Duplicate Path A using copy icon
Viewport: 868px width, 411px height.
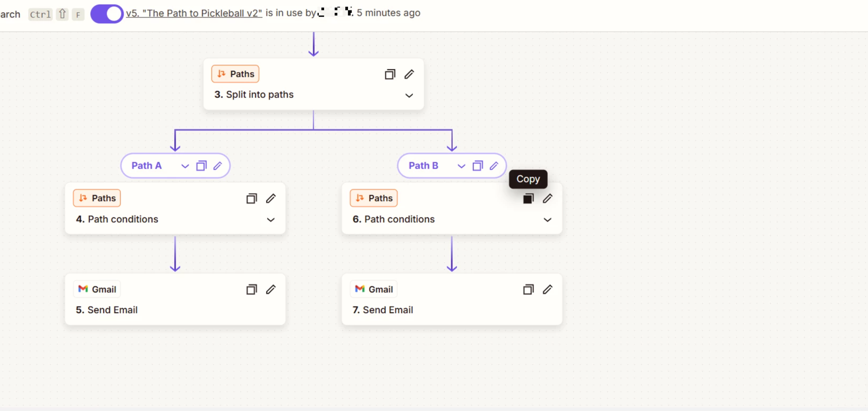tap(201, 166)
